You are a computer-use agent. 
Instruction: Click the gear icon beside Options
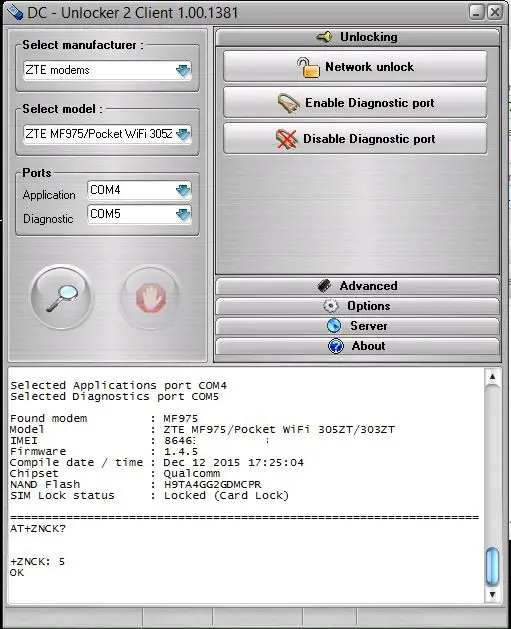pyautogui.click(x=331, y=306)
